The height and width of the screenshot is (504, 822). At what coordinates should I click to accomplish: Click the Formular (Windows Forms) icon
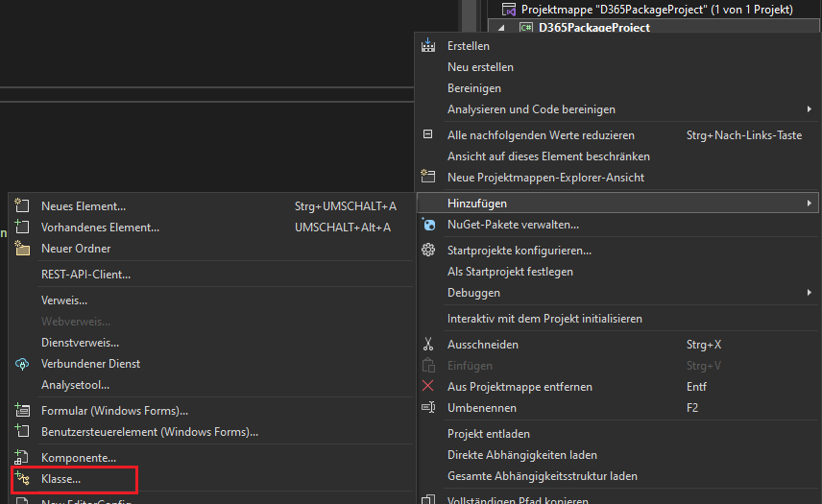click(x=22, y=410)
